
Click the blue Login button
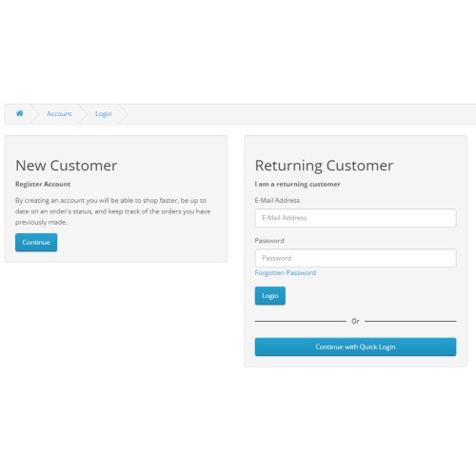click(x=270, y=296)
